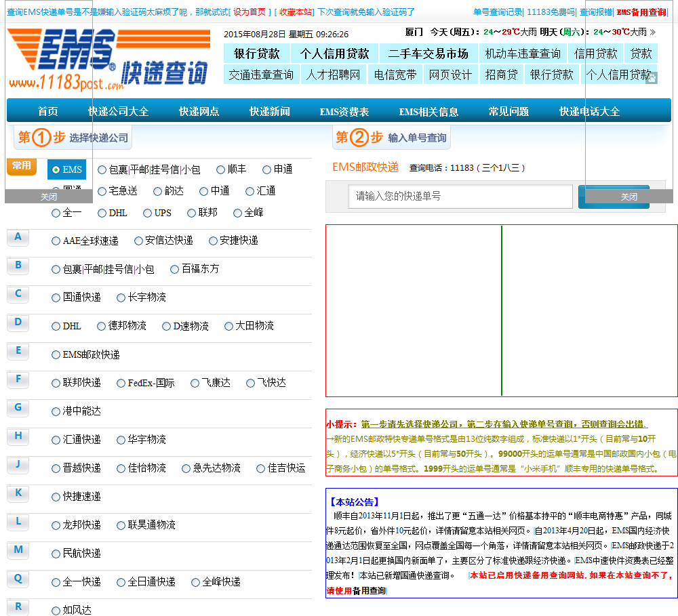
Task: Choose 龙邦快递 radio button
Action: click(56, 526)
